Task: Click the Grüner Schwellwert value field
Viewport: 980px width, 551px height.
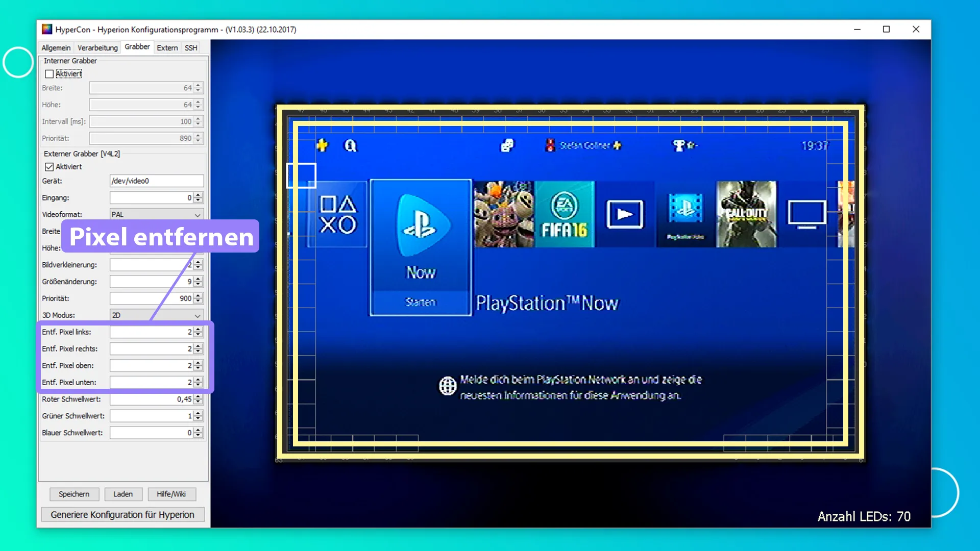Action: (152, 416)
